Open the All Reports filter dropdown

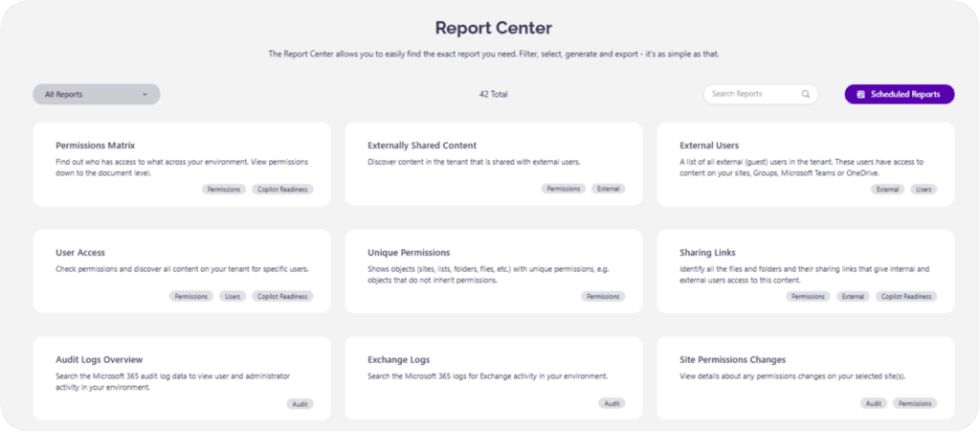pyautogui.click(x=97, y=95)
